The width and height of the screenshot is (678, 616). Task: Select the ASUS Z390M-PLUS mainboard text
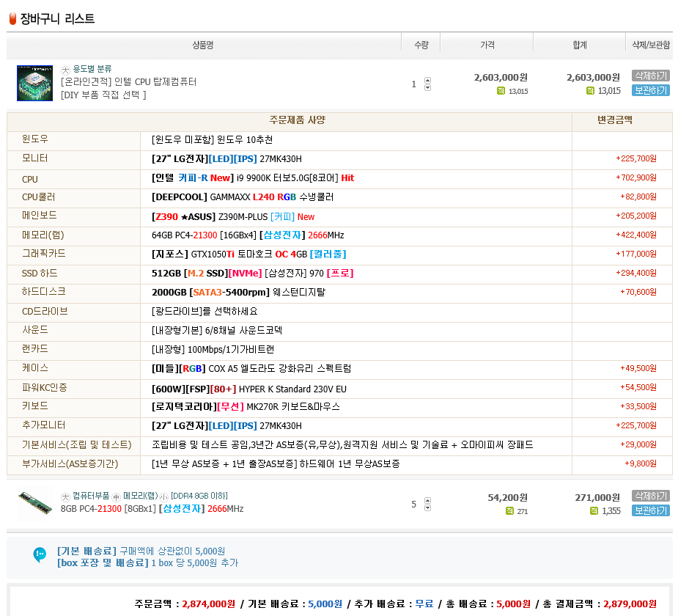(x=233, y=217)
